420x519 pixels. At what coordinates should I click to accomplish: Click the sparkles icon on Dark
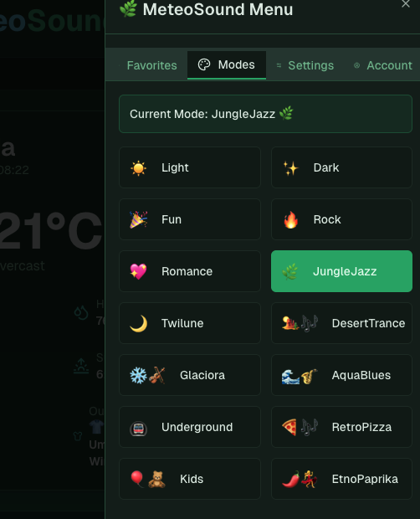click(x=290, y=168)
